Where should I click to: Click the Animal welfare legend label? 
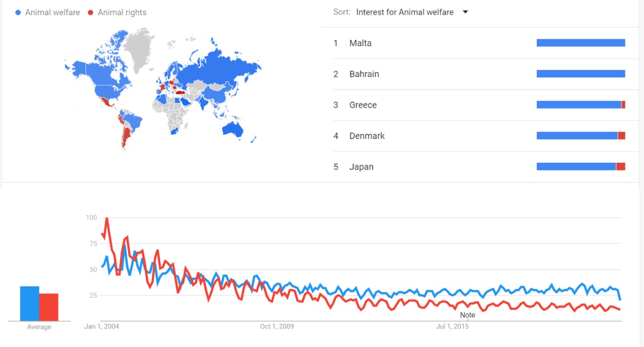click(52, 12)
